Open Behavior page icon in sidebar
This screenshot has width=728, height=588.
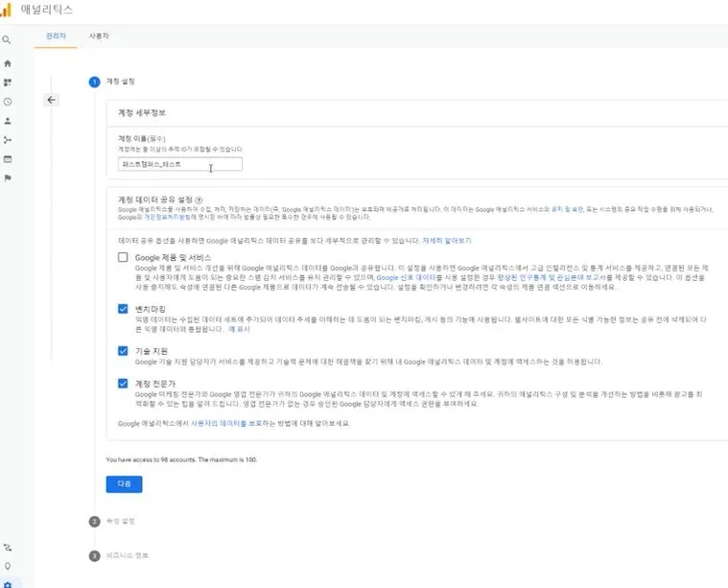8,159
